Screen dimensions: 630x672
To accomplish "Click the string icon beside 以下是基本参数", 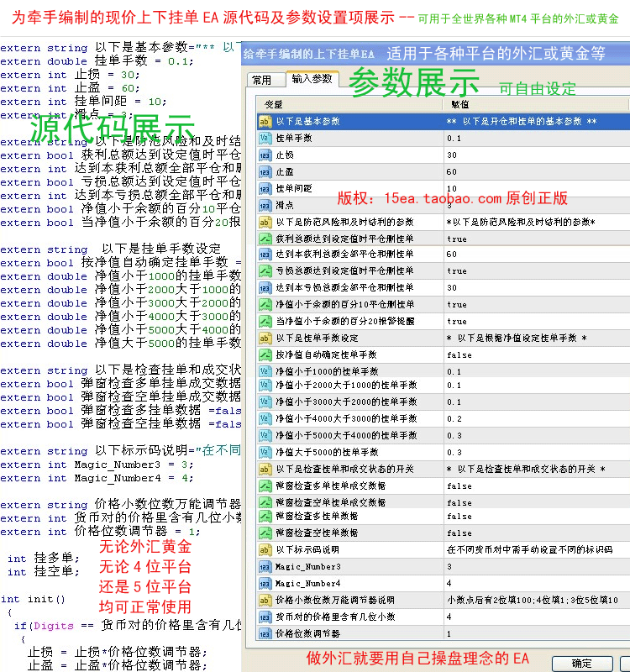I will coord(265,121).
